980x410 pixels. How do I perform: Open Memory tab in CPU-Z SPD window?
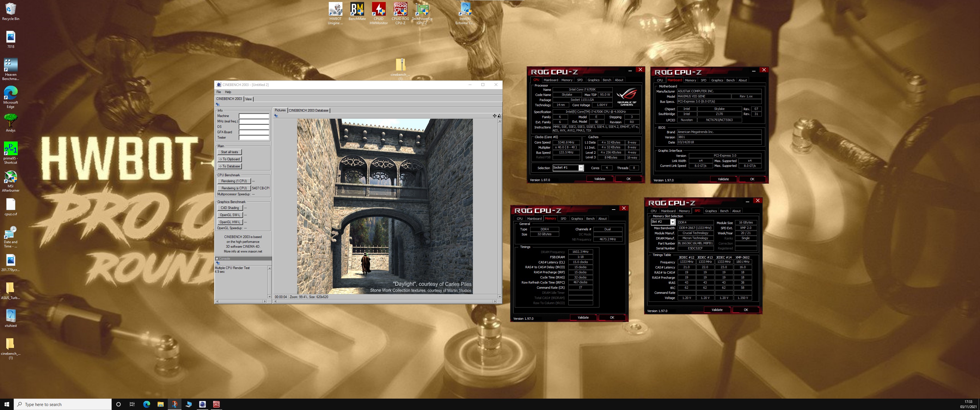point(684,211)
